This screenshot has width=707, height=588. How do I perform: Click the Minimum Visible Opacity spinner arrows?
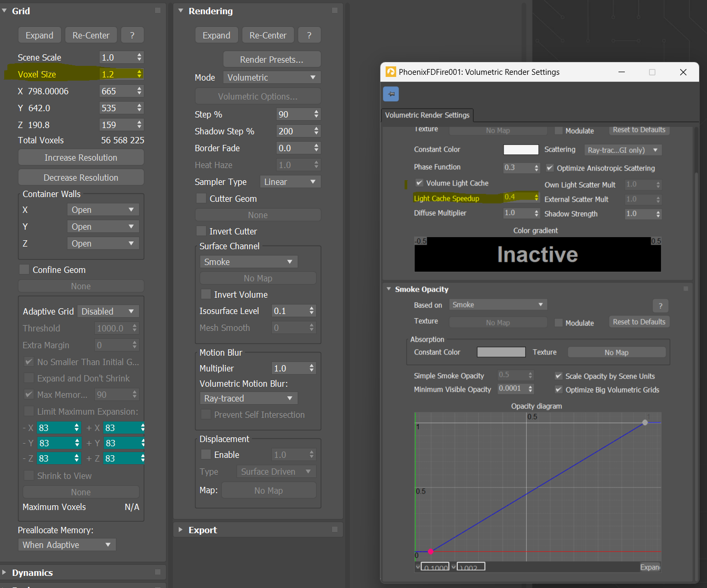click(x=531, y=389)
